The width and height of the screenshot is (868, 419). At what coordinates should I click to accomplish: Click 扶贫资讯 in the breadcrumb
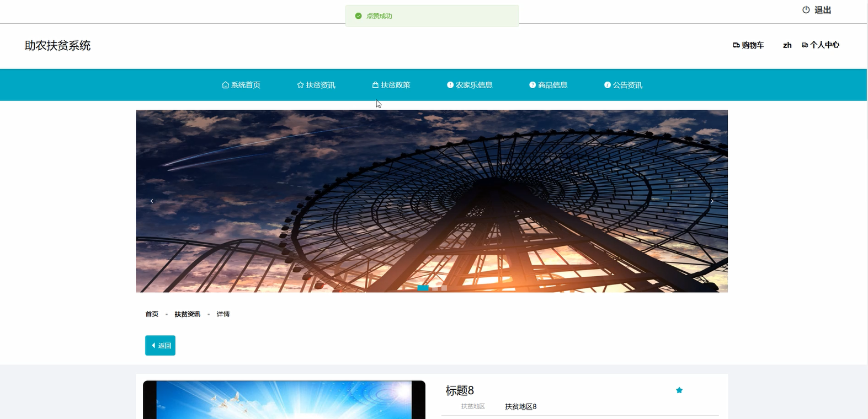[x=188, y=314]
